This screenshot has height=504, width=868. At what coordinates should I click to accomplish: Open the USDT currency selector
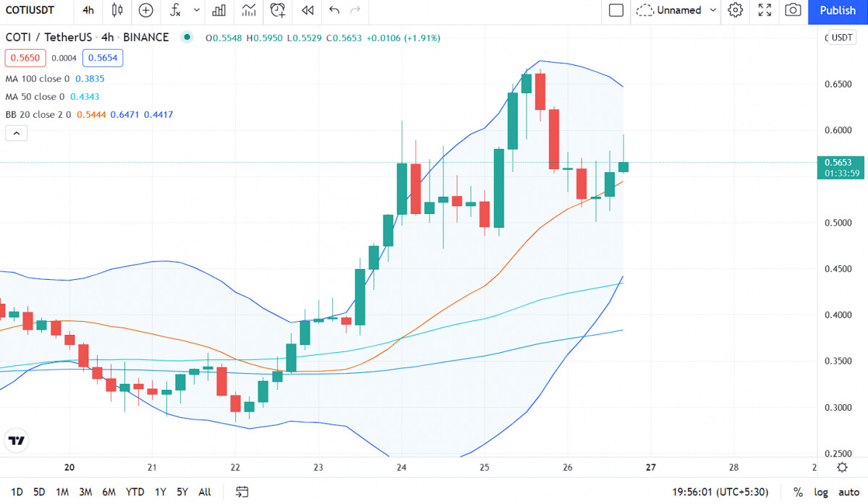click(x=841, y=38)
